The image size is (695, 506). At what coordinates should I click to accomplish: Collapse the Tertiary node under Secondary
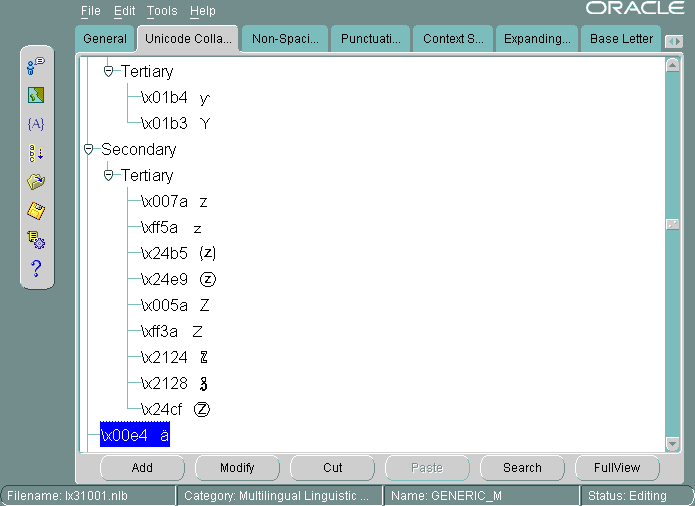pos(109,175)
